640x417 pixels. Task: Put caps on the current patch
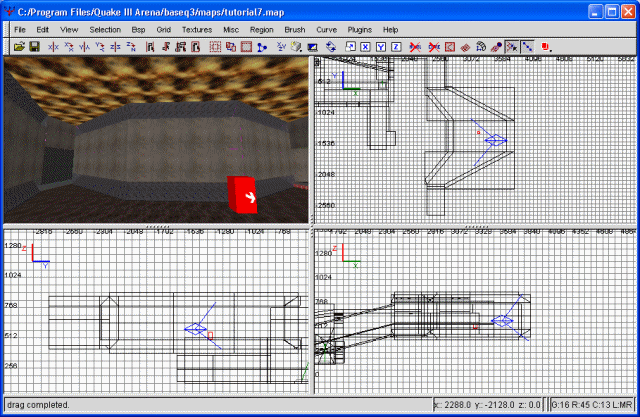[x=496, y=47]
